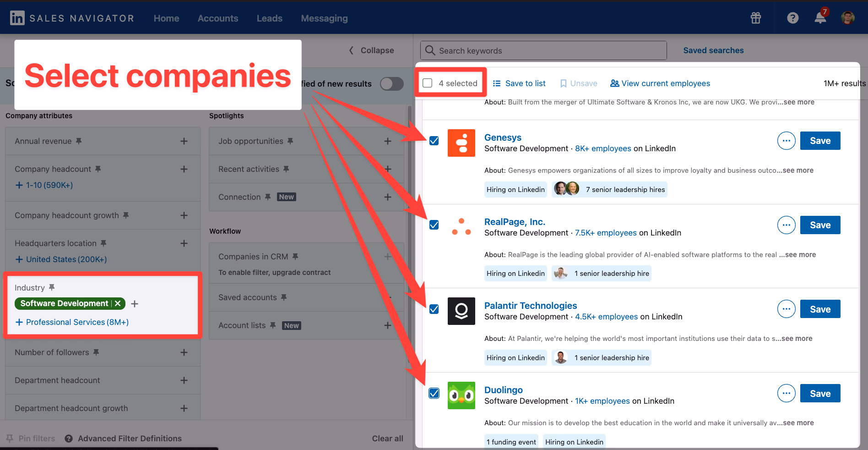Open RealPage more options menu
868x450 pixels.
tap(787, 225)
